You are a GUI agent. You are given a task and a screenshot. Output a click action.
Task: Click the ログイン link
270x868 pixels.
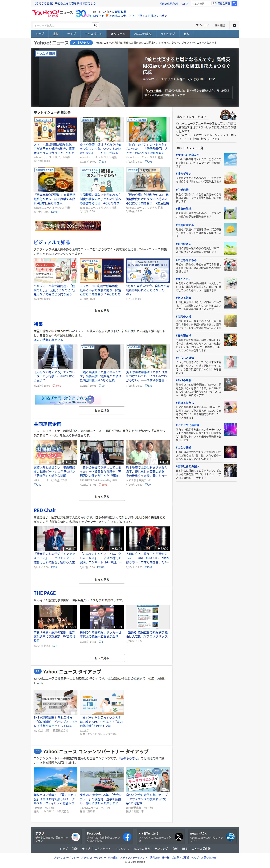(x=99, y=16)
